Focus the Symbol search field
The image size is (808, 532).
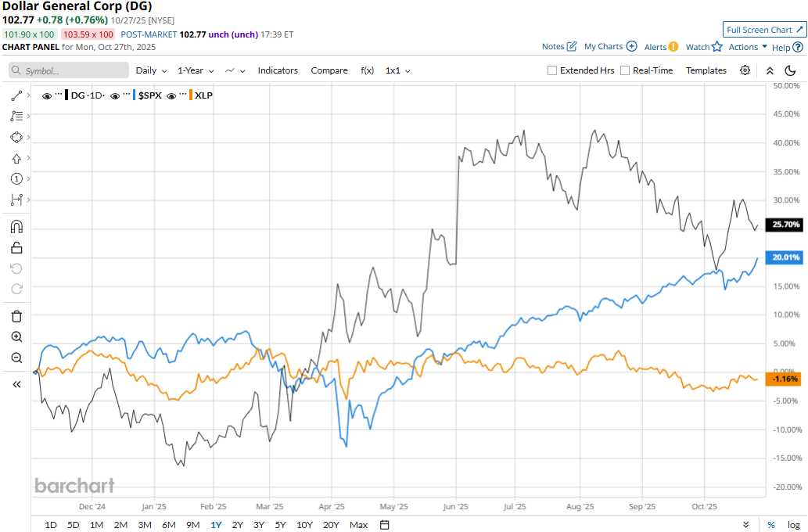(69, 70)
